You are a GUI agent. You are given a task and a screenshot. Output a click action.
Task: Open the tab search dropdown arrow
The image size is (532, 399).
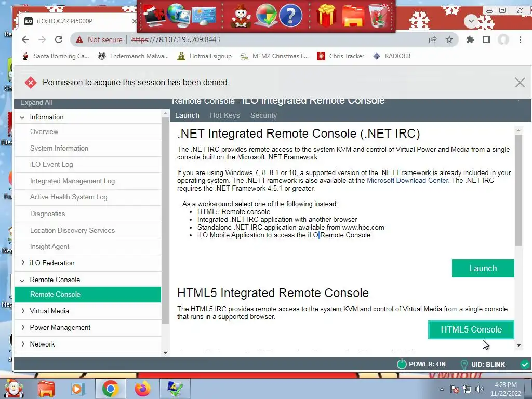click(471, 21)
